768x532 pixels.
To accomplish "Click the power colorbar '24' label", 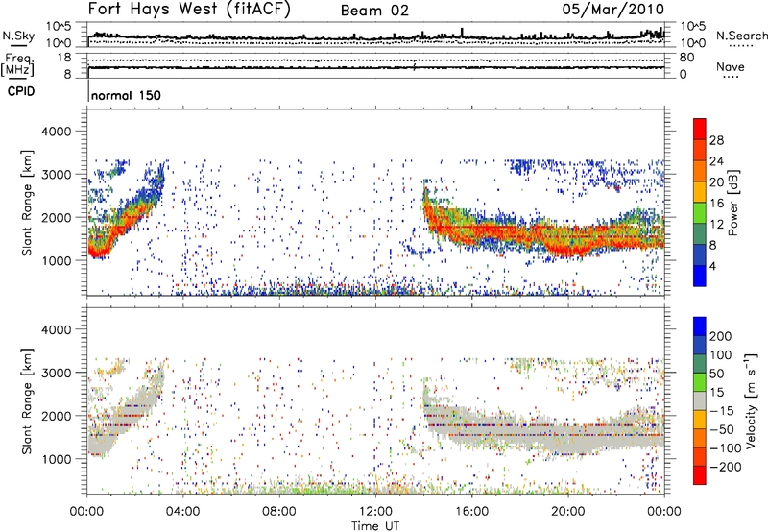I will (716, 161).
